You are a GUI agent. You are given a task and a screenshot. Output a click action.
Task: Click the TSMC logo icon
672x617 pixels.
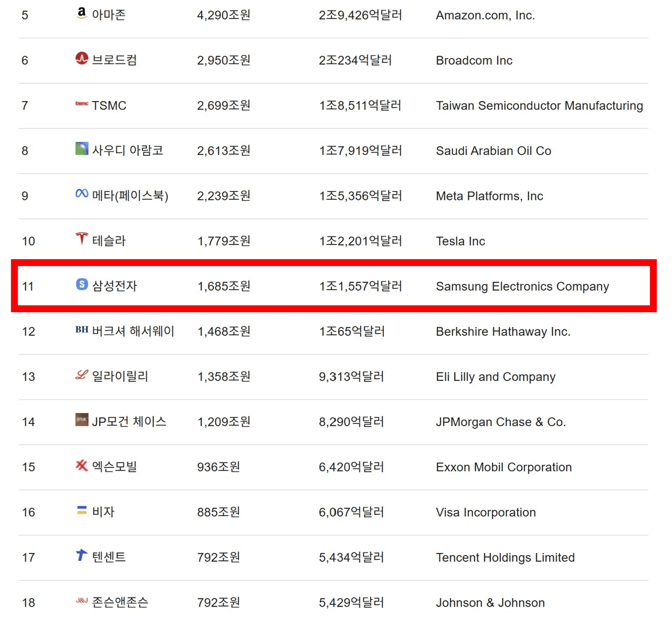pyautogui.click(x=81, y=104)
